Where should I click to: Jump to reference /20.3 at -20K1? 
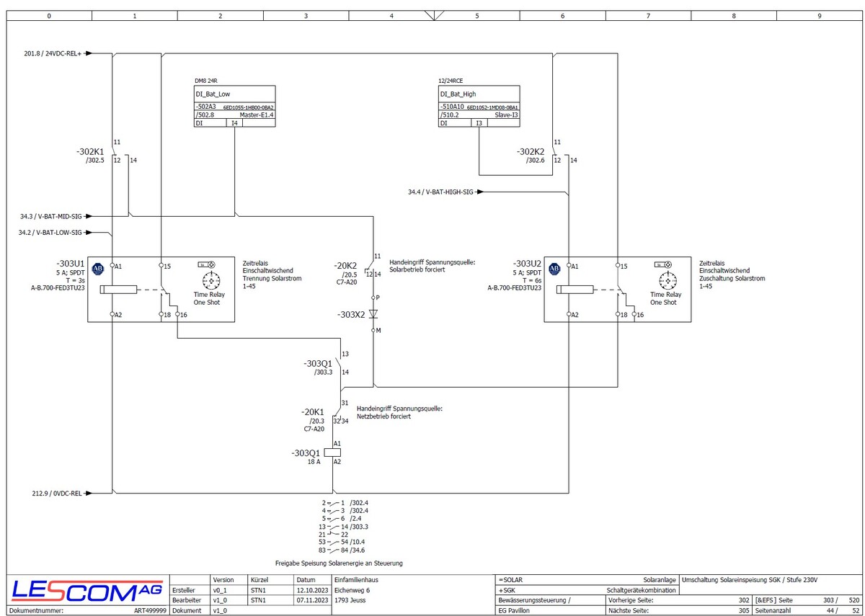coord(317,420)
